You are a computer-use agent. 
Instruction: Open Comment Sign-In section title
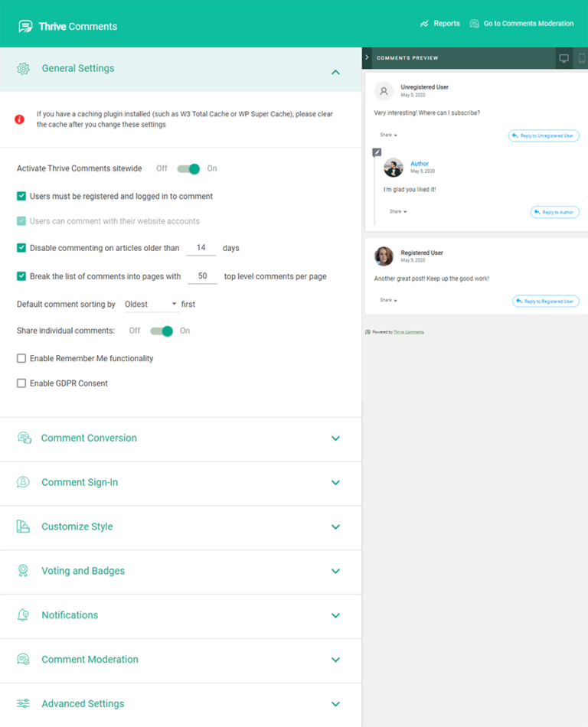click(80, 483)
